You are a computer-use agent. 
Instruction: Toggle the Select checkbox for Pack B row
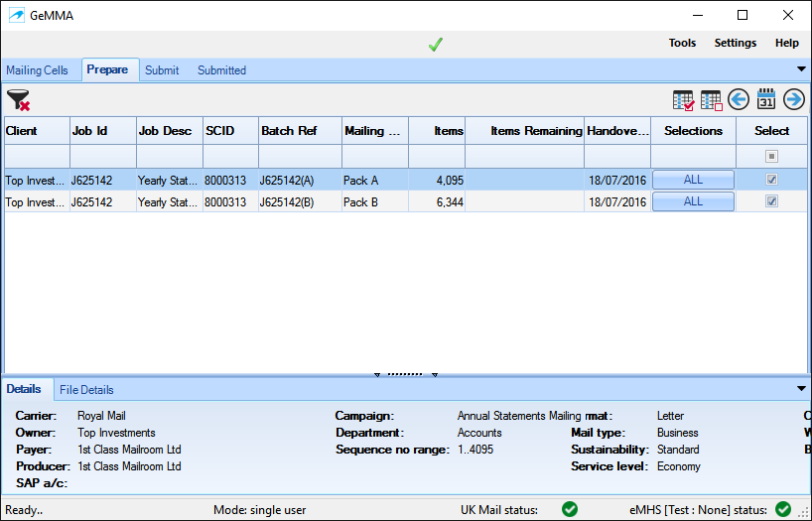[771, 200]
